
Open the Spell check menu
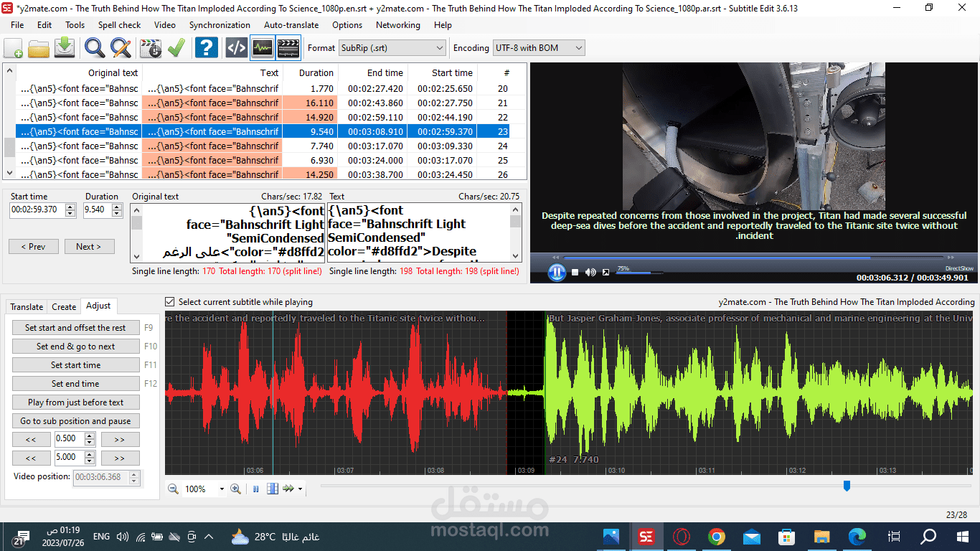(x=120, y=24)
